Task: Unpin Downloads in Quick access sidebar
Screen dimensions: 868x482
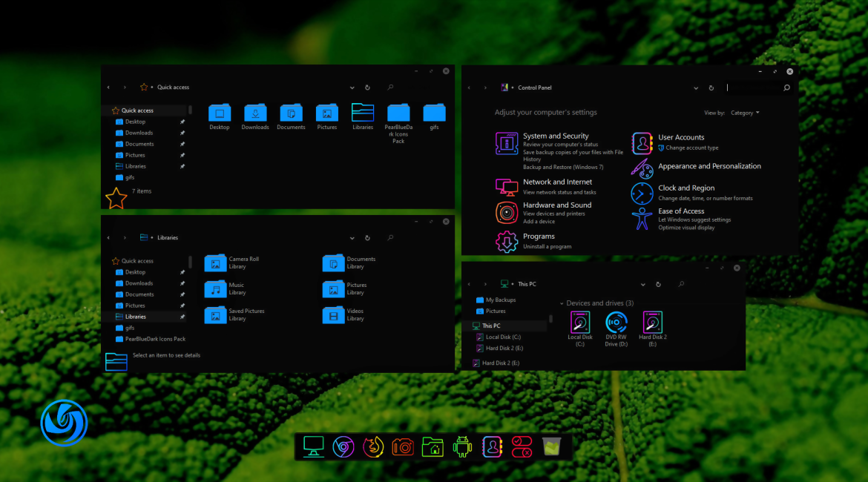Action: pos(183,133)
